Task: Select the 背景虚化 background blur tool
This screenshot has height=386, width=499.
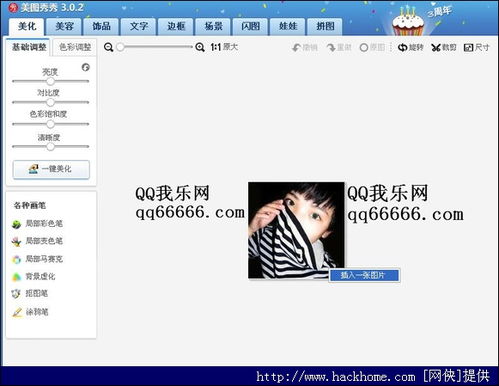Action: [x=34, y=276]
